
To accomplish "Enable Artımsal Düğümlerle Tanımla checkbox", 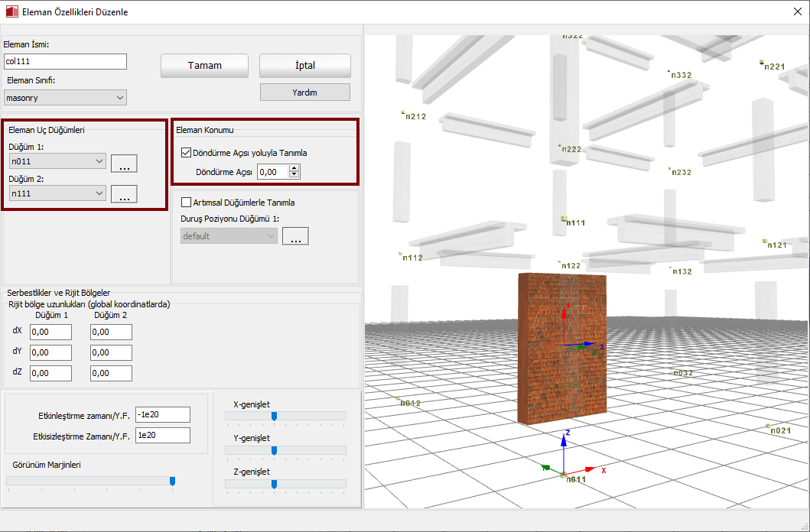I will click(x=185, y=203).
